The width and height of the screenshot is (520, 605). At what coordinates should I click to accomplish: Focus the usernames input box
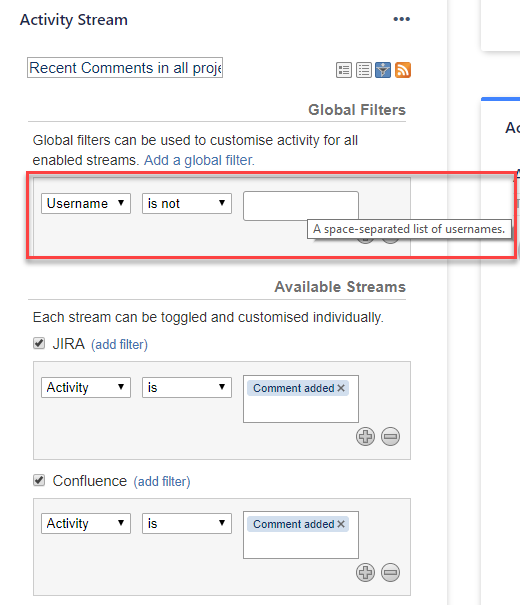click(x=301, y=206)
